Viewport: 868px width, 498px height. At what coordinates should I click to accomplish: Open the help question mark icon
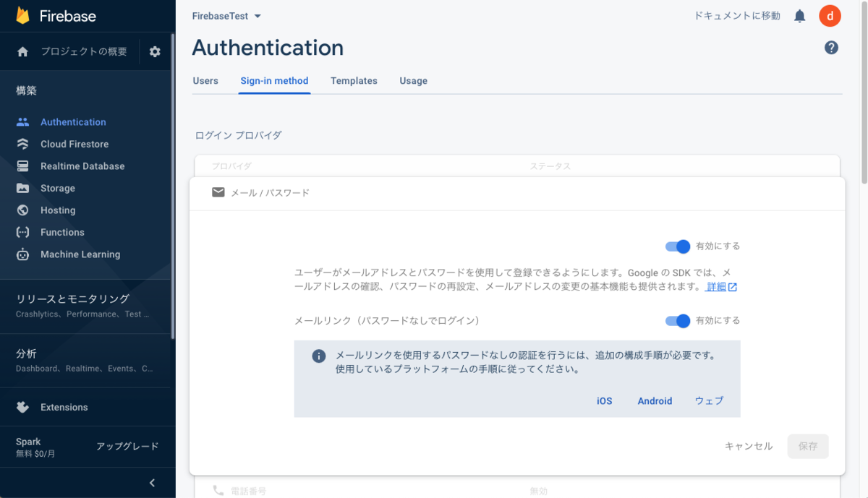(831, 48)
